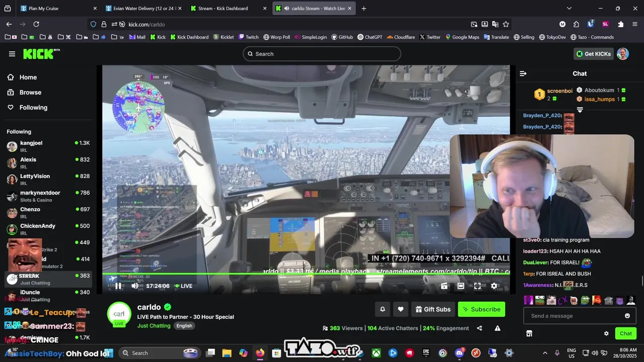This screenshot has width=644, height=362.
Task: Open site padlock information
Action: [x=104, y=24]
